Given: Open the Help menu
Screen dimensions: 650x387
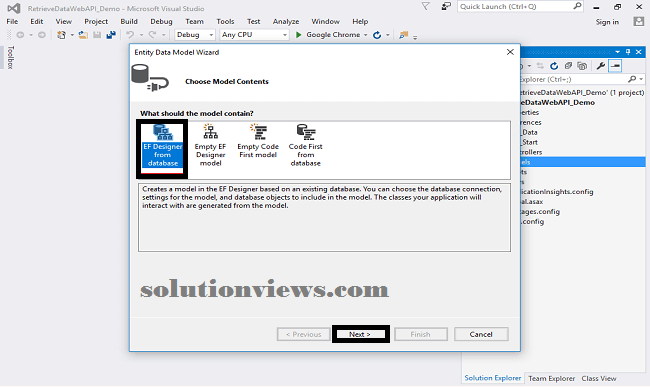Looking at the screenshot, I should pyautogui.click(x=360, y=22).
